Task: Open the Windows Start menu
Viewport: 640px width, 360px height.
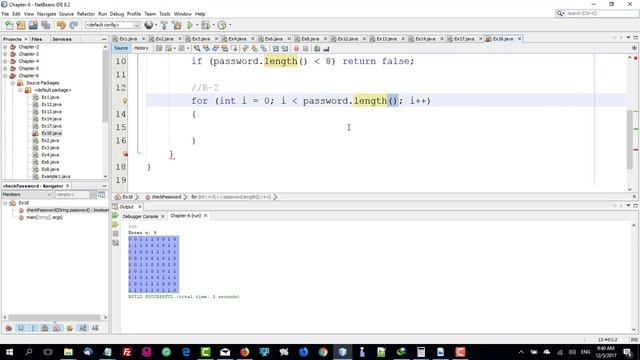Action: click(x=9, y=352)
